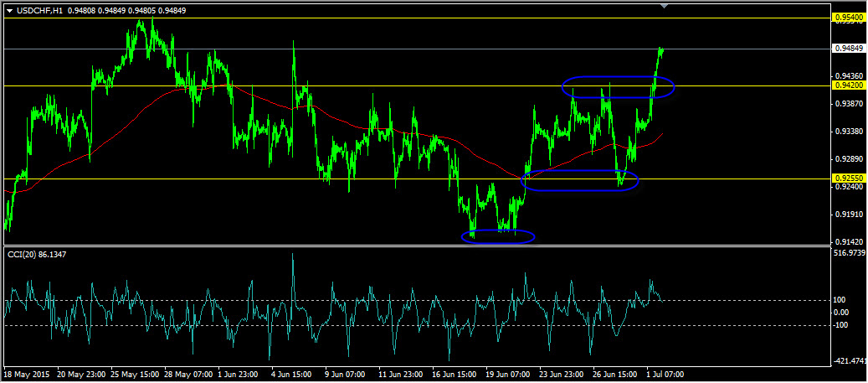Click the 0.93870 price scale value
The image size is (868, 383).
pyautogui.click(x=848, y=104)
